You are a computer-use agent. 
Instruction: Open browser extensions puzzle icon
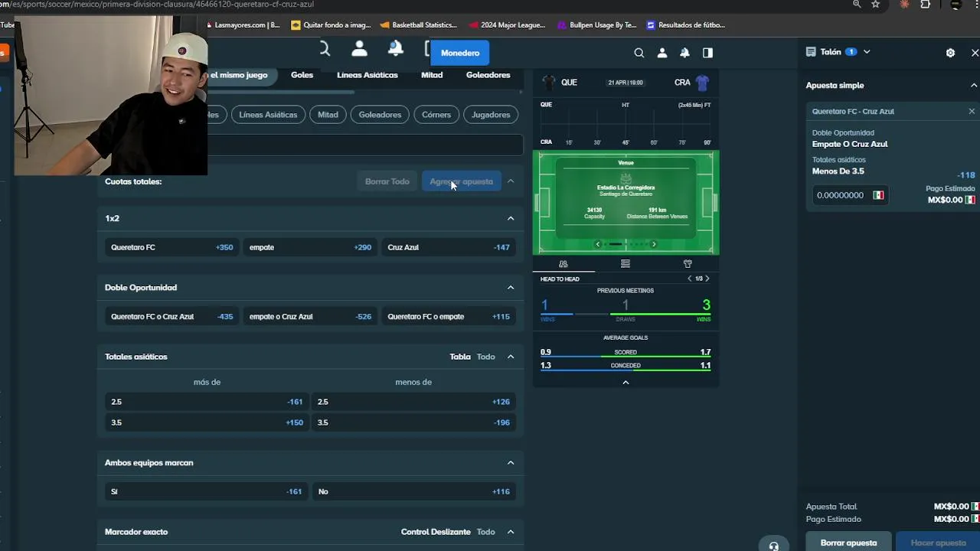[925, 5]
